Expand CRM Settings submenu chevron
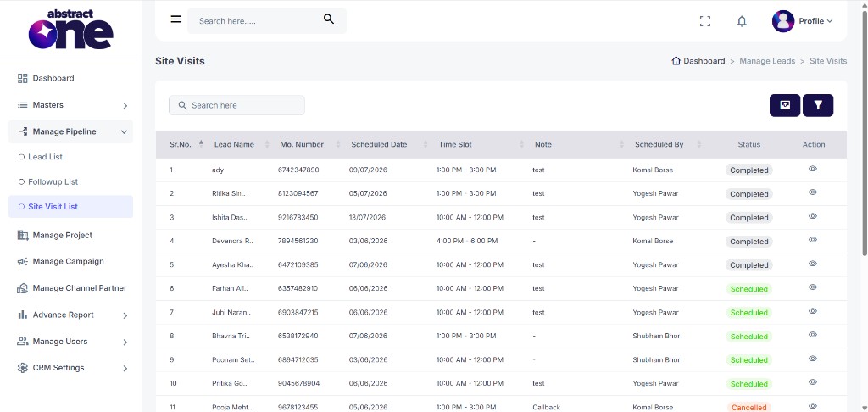The image size is (868, 412). [x=125, y=368]
